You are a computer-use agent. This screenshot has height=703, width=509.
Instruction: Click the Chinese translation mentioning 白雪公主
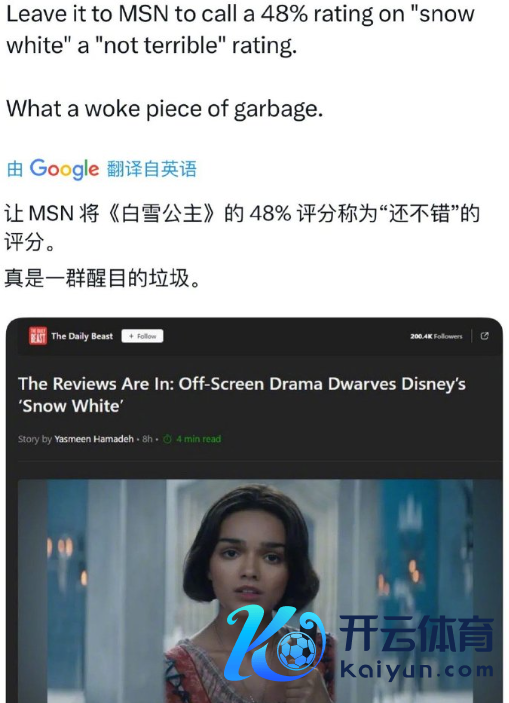[242, 227]
